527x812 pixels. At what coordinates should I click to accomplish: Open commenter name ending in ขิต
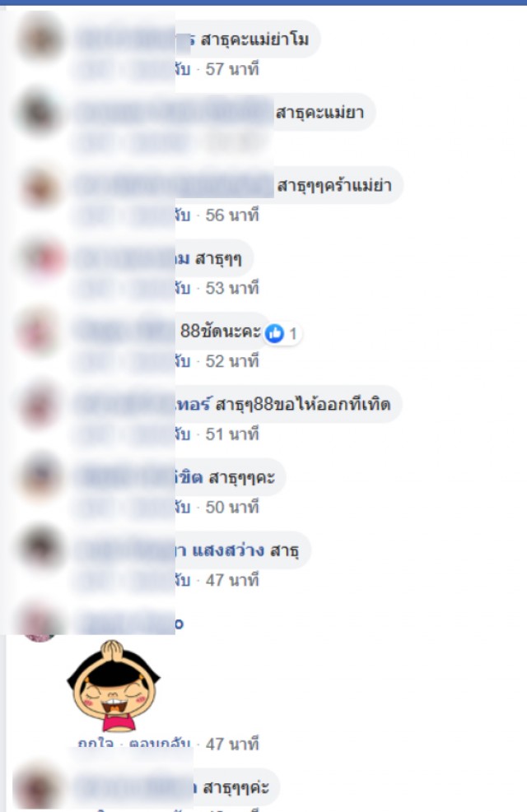(x=189, y=477)
